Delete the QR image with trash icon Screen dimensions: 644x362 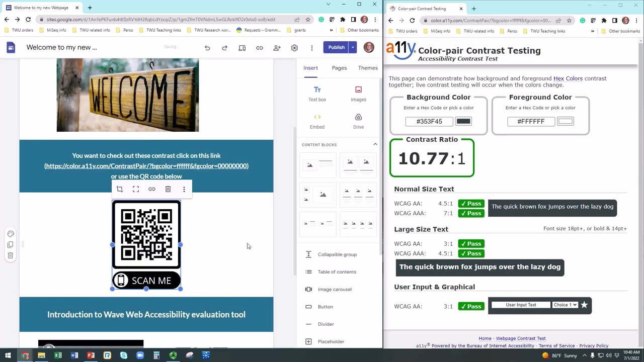click(x=168, y=189)
